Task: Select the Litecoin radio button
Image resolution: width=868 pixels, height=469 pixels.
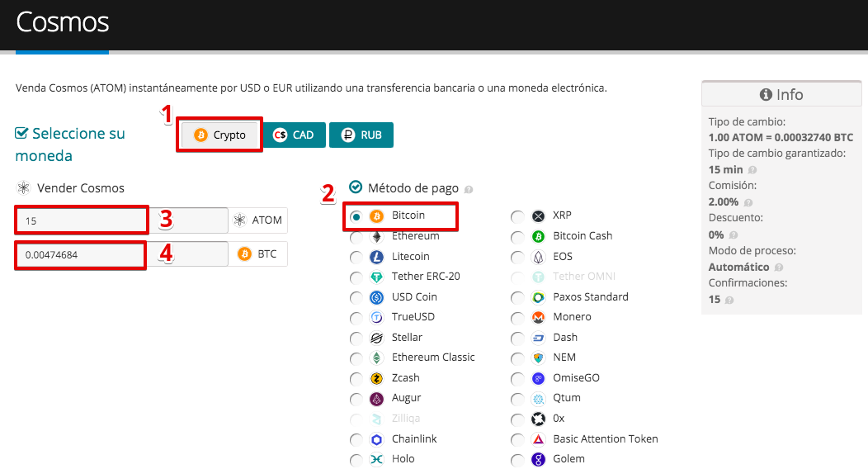Action: pyautogui.click(x=356, y=258)
